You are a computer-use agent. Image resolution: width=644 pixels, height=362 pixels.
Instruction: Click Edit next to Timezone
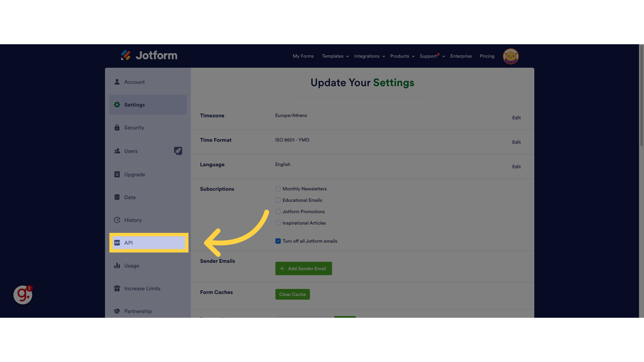516,118
